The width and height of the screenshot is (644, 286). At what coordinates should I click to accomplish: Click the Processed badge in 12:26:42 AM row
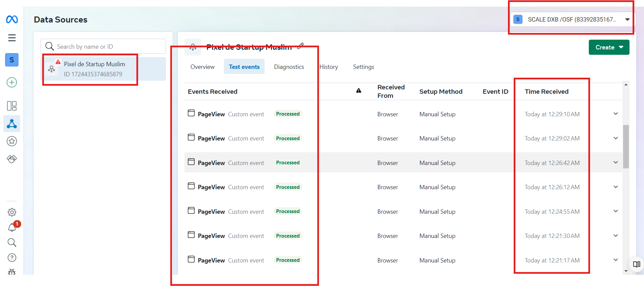point(288,163)
